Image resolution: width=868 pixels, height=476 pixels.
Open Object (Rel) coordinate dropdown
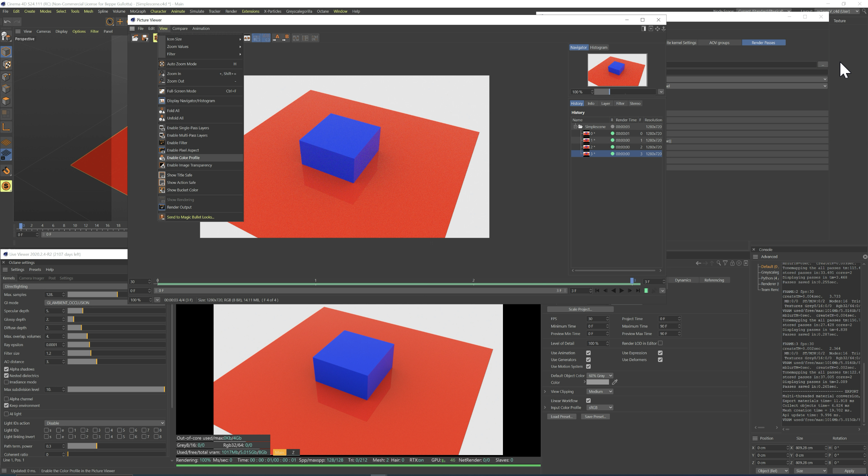coord(772,471)
